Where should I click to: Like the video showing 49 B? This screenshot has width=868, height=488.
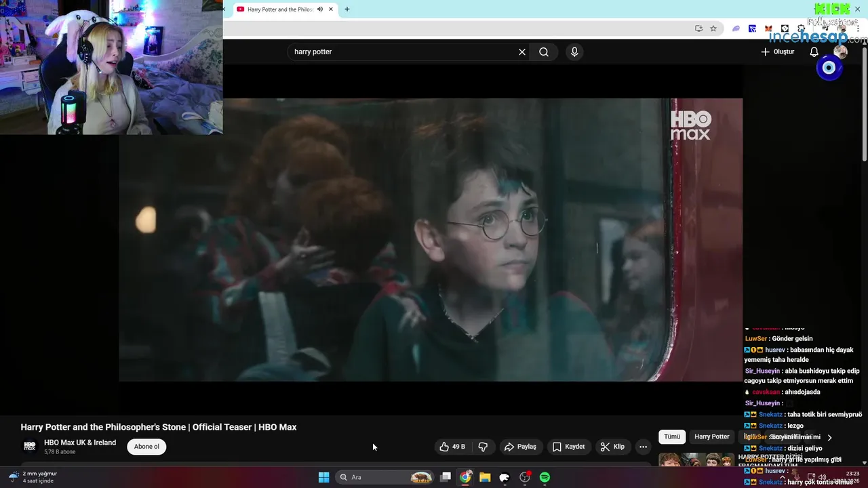point(452,447)
